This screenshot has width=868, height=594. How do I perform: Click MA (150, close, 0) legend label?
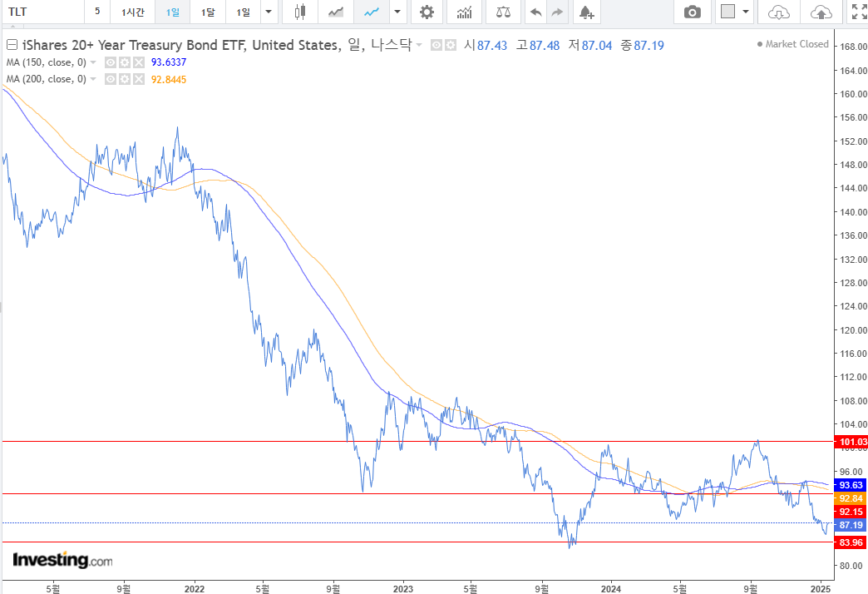pyautogui.click(x=47, y=62)
